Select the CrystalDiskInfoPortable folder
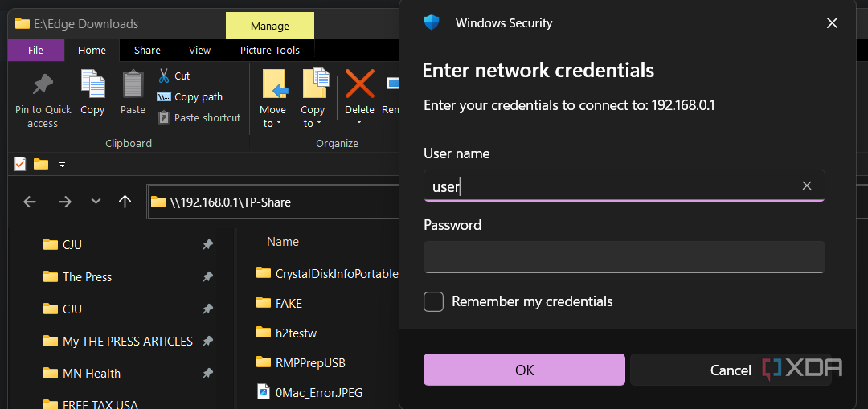868x409 pixels. point(337,273)
